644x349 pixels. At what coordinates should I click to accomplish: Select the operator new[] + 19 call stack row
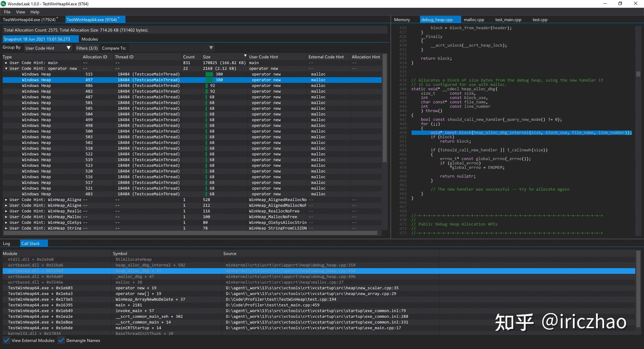click(138, 294)
